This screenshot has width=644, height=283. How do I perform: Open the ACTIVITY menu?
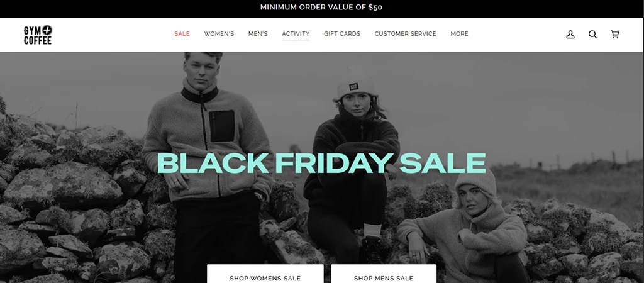(296, 34)
